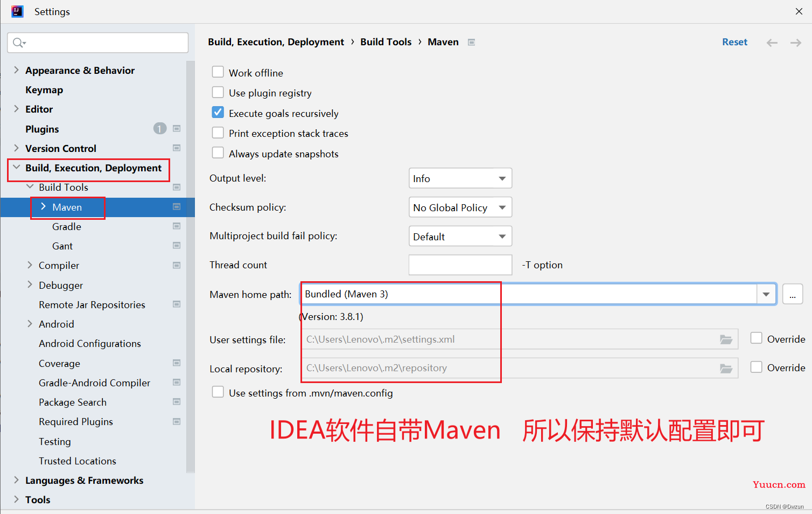Image resolution: width=812 pixels, height=514 pixels.
Task: Expand the Editor tree node
Action: click(16, 109)
